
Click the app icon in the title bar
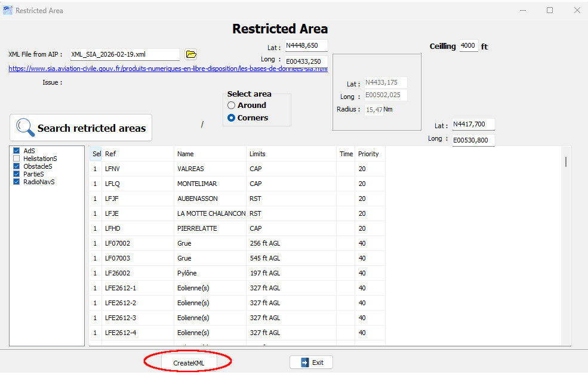[x=7, y=10]
